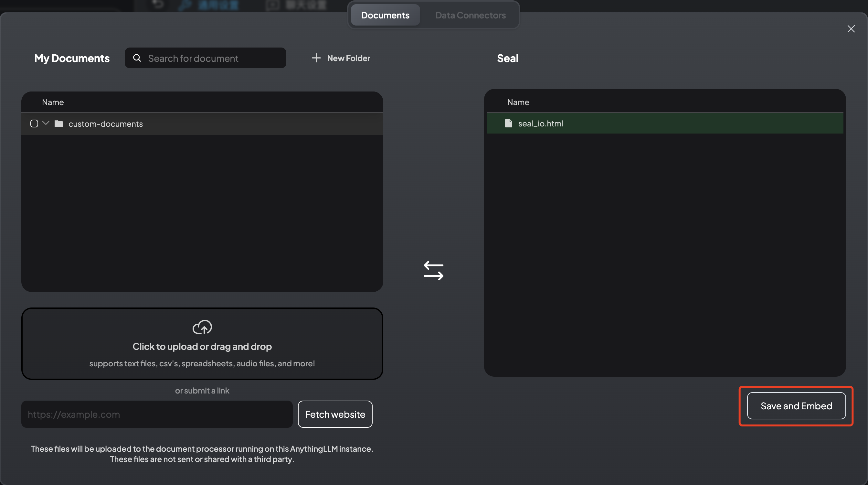This screenshot has height=485, width=868.
Task: Click the Name header in My Documents
Action: point(53,102)
